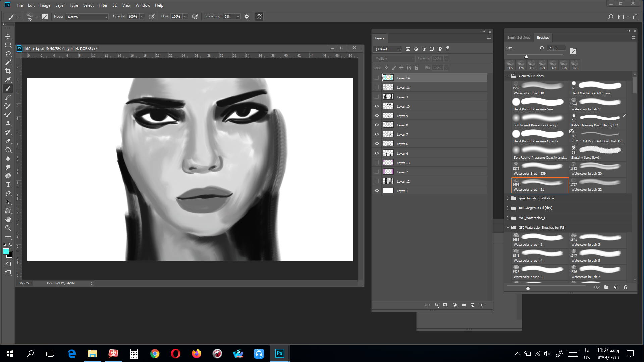The image size is (644, 362).
Task: Select Layer 12 thumbnail
Action: [388, 181]
